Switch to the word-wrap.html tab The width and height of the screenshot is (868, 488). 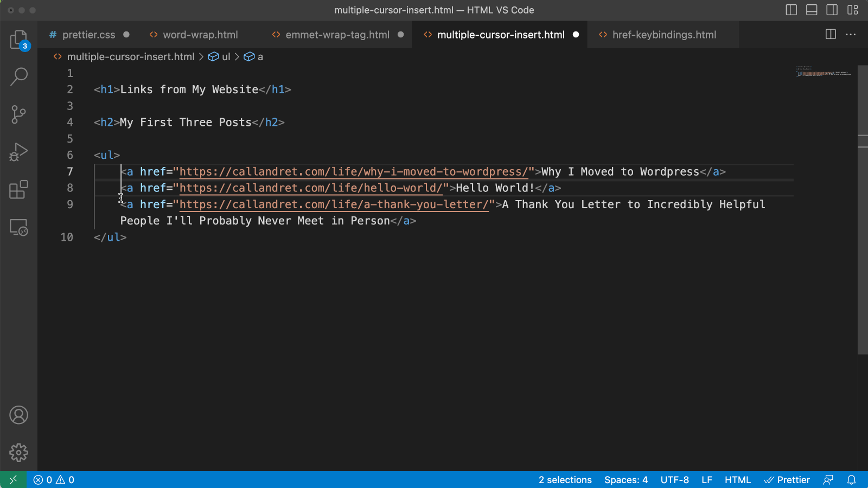200,35
